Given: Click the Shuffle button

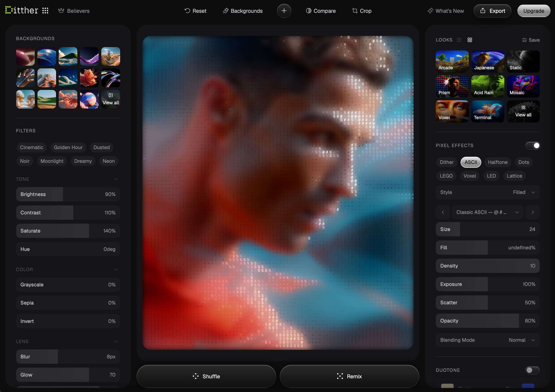Looking at the screenshot, I should (x=206, y=376).
